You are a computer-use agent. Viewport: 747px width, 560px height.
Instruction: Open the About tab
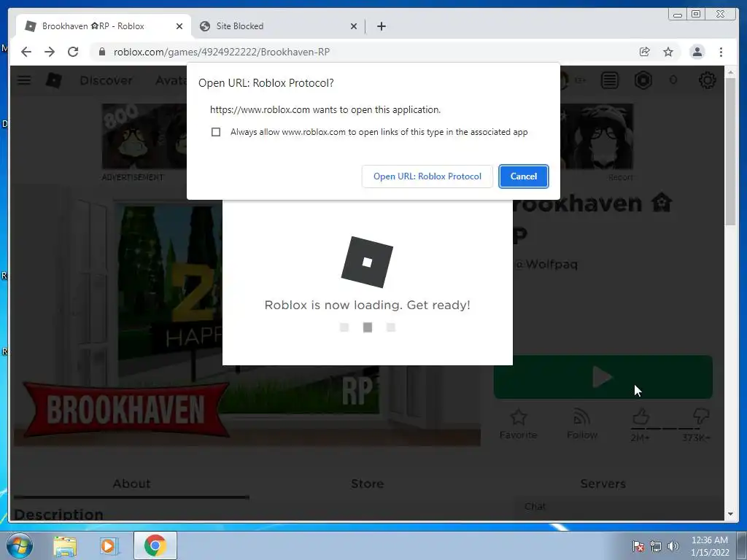click(x=131, y=484)
